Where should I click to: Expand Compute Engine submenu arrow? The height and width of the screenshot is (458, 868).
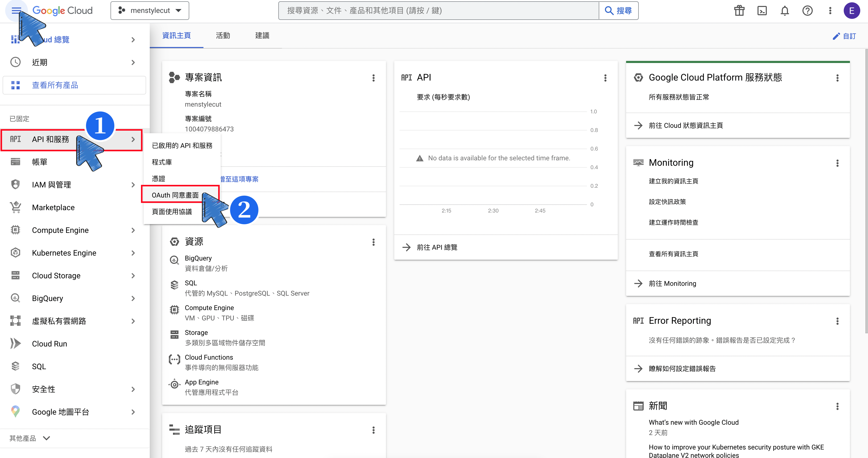[x=133, y=230]
